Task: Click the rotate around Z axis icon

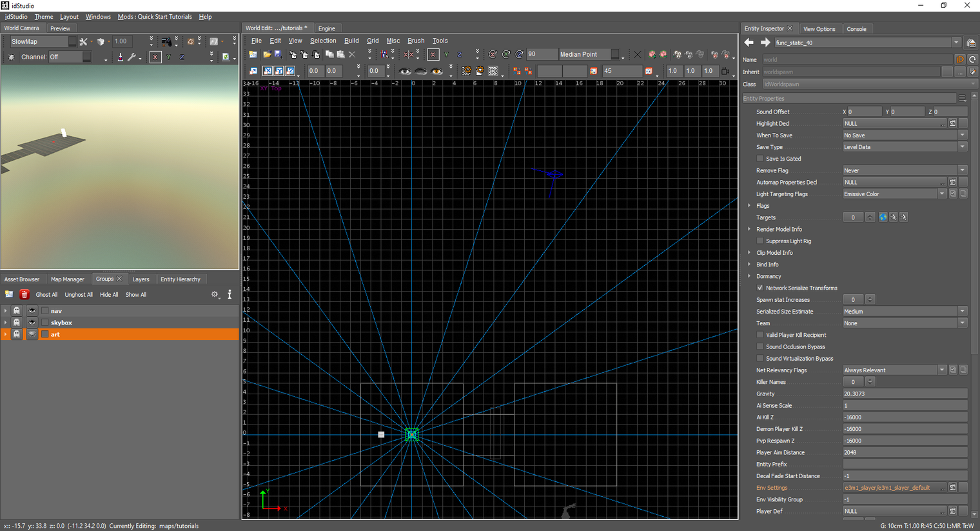Action: point(519,54)
